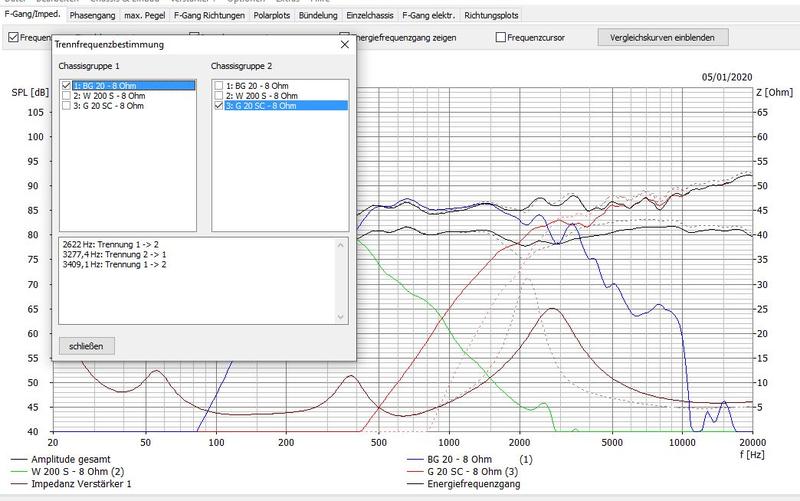The image size is (800, 501).
Task: Select the 3277,4 Hz Trennung result line
Action: [x=114, y=254]
